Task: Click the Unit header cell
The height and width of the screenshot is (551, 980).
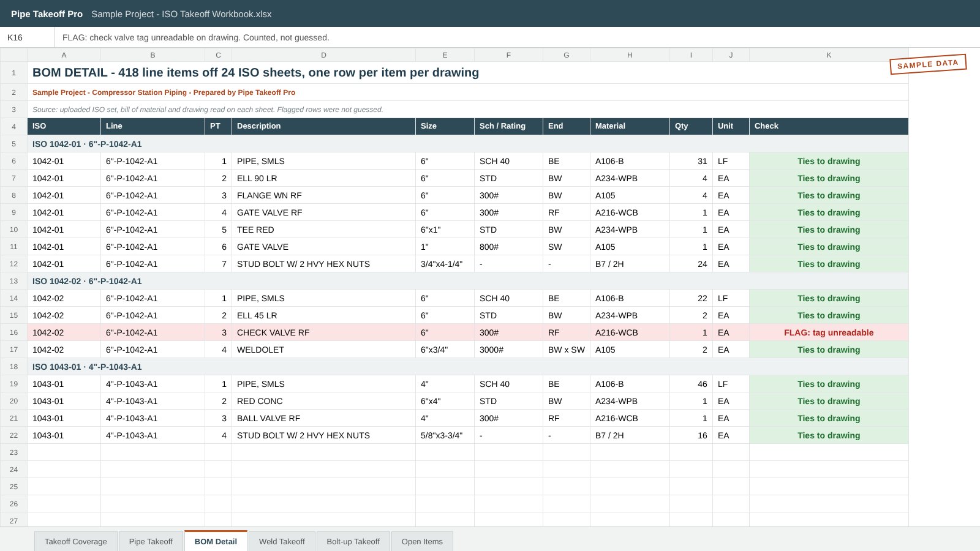Action: point(731,126)
